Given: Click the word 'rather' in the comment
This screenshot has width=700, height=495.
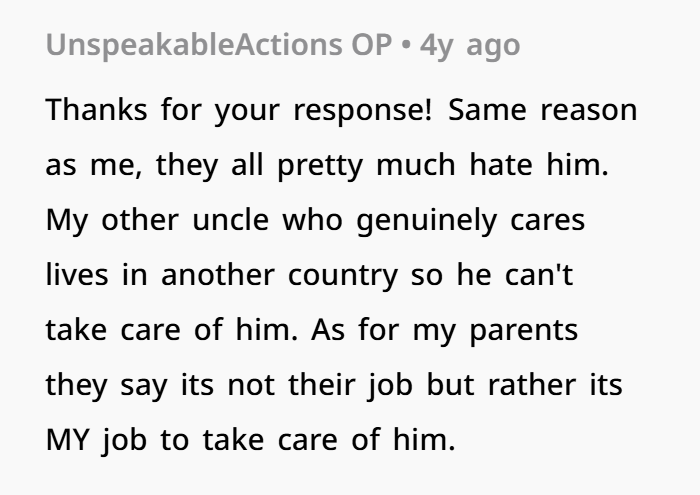Looking at the screenshot, I should click(x=532, y=385).
